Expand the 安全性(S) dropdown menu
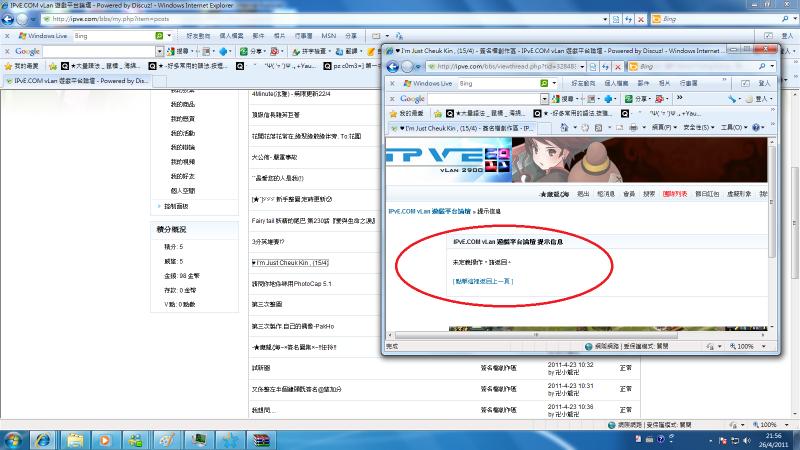800x450 pixels. pos(694,129)
